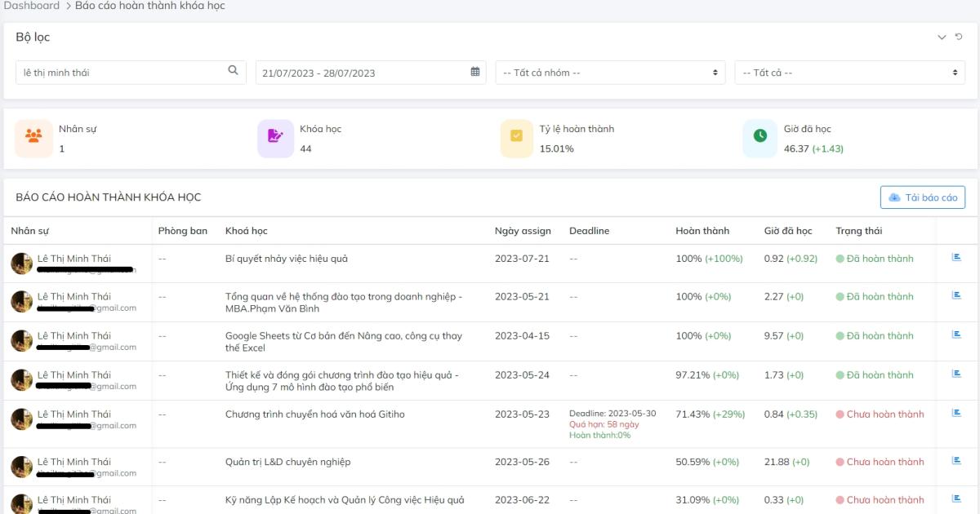The width and height of the screenshot is (980, 514).
Task: Click the search magnifier icon in filter
Action: [x=233, y=71]
